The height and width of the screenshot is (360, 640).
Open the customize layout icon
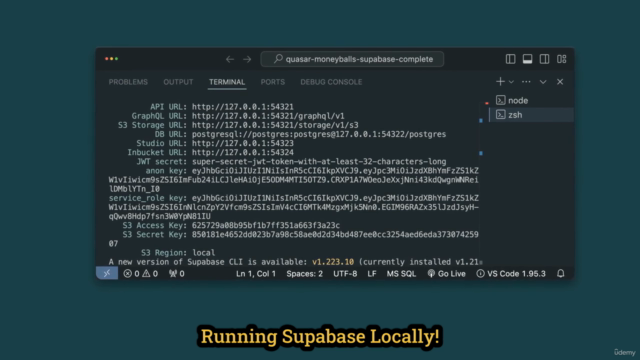coord(562,59)
